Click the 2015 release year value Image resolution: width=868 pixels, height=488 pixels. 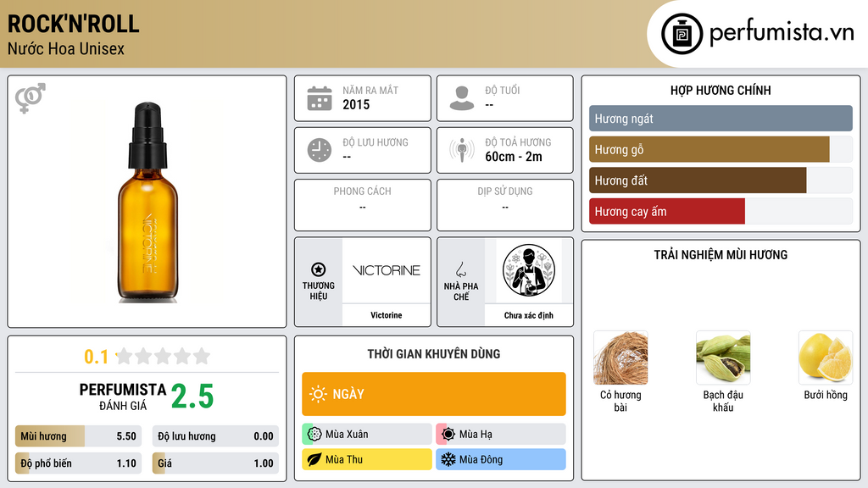[356, 104]
